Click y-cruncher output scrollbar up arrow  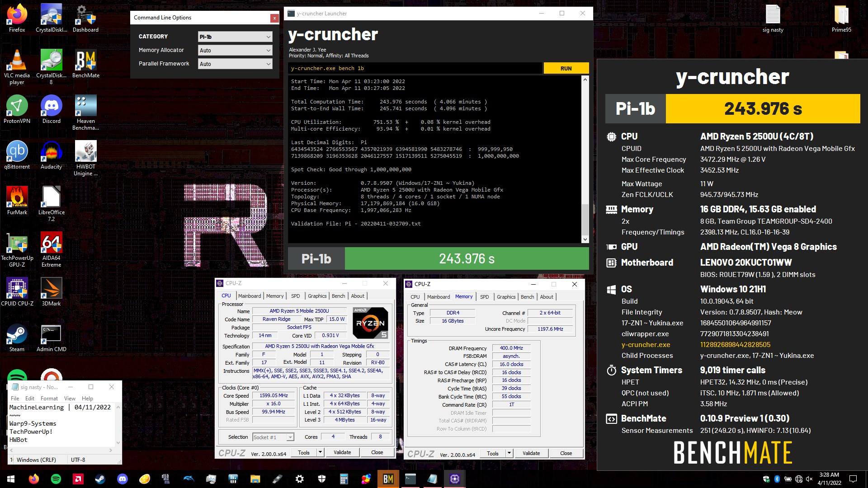click(585, 80)
